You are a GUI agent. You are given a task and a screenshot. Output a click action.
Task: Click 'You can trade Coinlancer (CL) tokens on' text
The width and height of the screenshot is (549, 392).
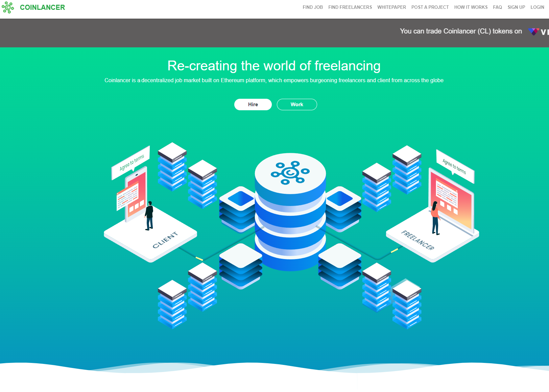(x=461, y=31)
